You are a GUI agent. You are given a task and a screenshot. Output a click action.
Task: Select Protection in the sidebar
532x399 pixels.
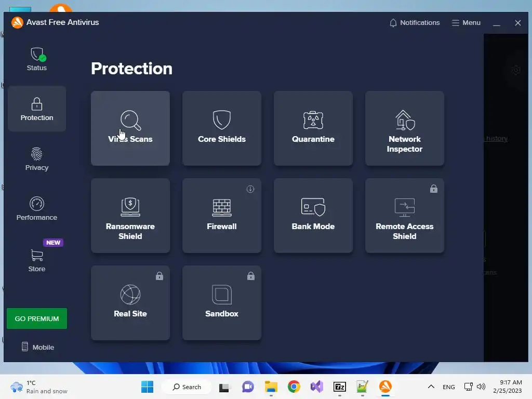tap(37, 109)
